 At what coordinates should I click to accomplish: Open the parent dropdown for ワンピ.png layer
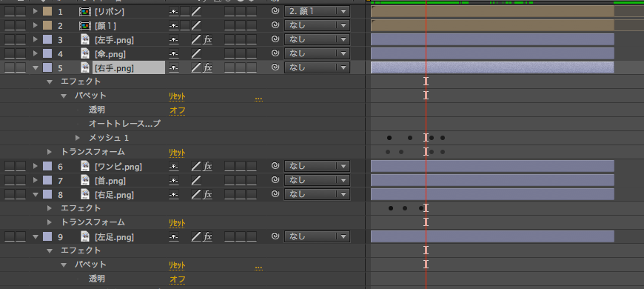[x=317, y=166]
